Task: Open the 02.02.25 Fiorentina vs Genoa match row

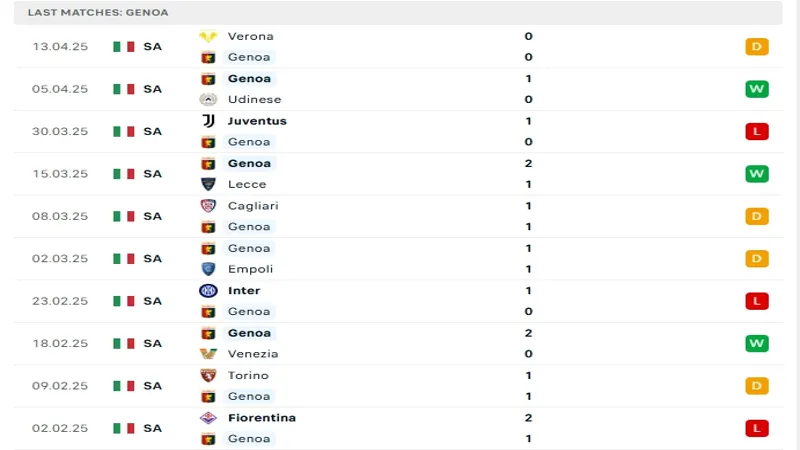Action: tap(400, 428)
